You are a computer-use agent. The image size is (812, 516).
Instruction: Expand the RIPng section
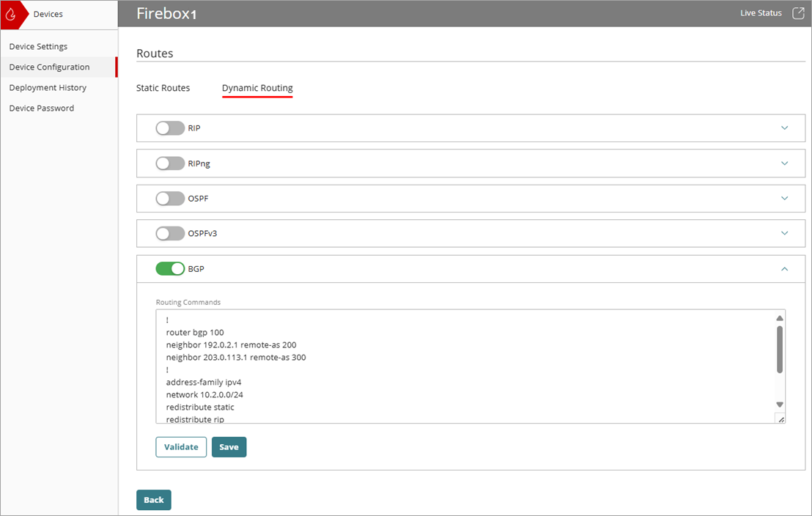pyautogui.click(x=784, y=163)
